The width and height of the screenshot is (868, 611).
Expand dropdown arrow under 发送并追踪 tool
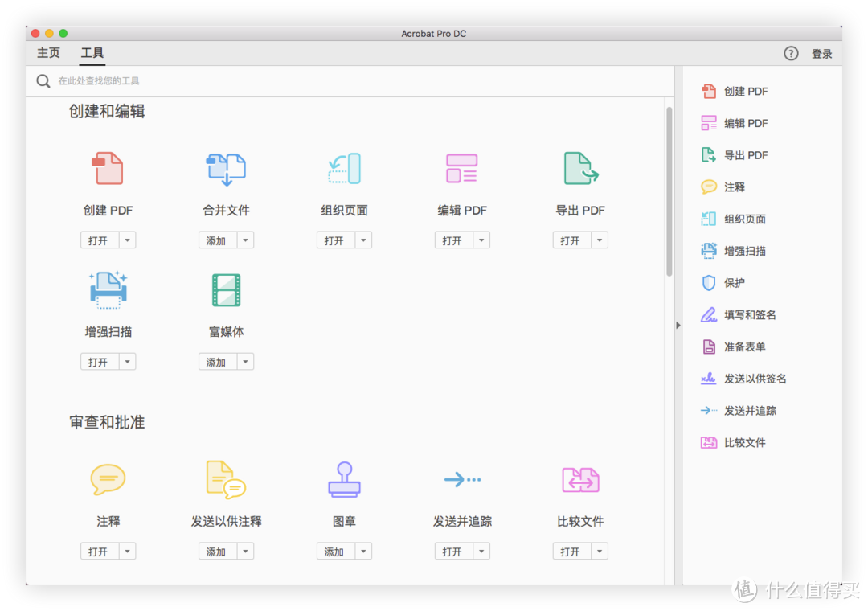tap(481, 552)
